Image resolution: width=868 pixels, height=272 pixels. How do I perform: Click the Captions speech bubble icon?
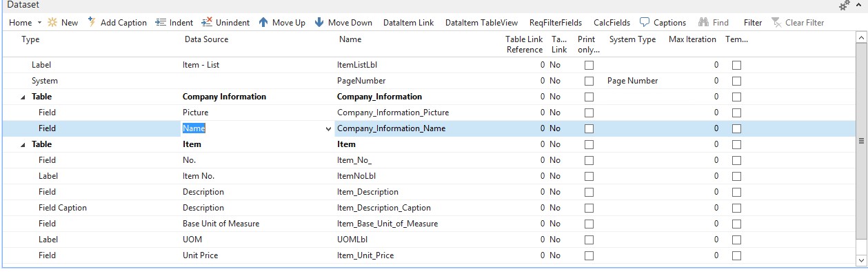(x=645, y=23)
